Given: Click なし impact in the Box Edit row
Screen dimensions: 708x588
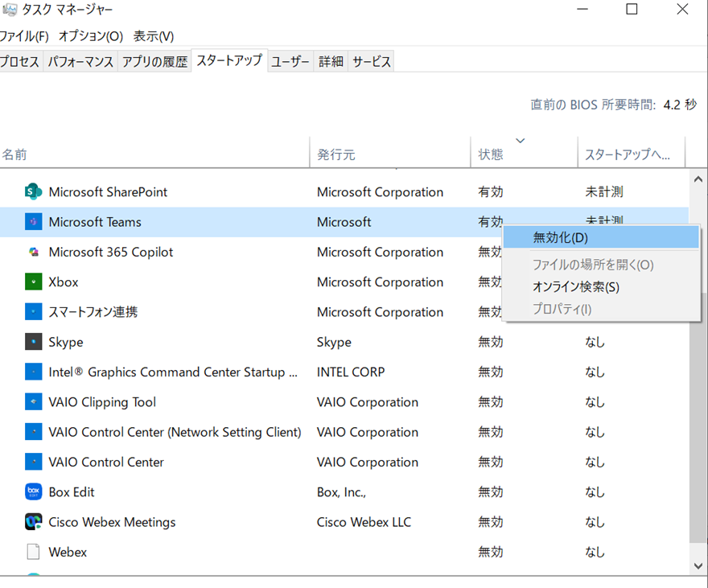Looking at the screenshot, I should click(x=595, y=491).
